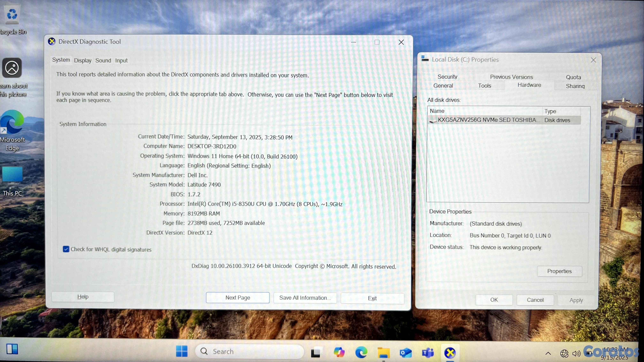The image size is (644, 362).
Task: Click the volume icon in the system tray
Action: tap(576, 353)
